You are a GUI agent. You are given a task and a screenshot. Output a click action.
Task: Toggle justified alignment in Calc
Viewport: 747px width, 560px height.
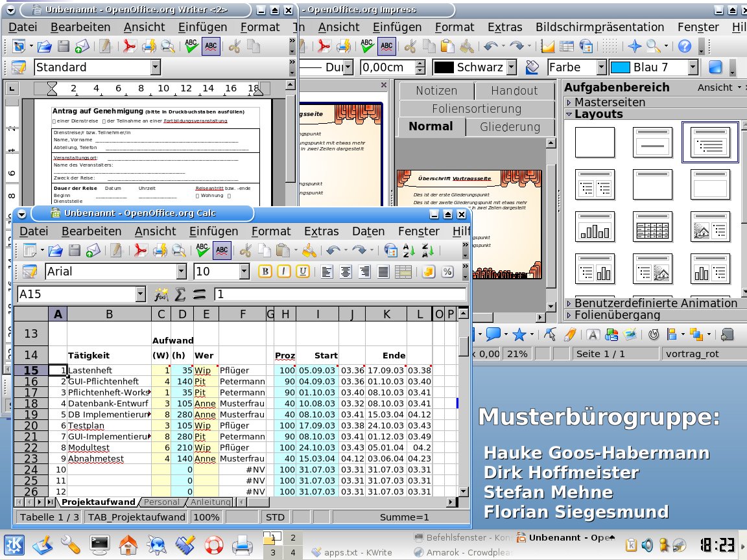click(x=383, y=272)
